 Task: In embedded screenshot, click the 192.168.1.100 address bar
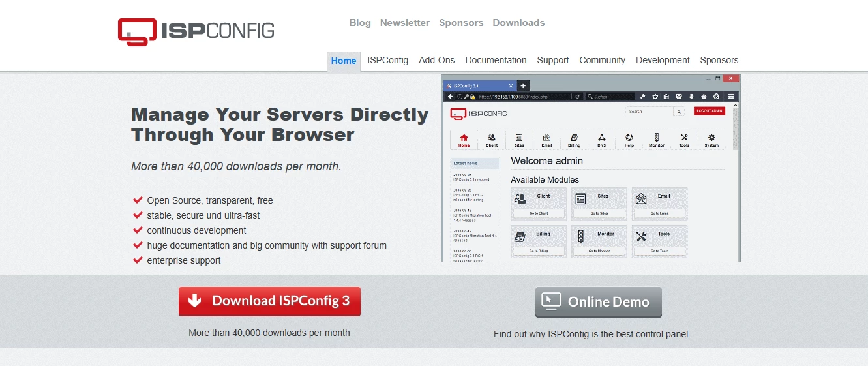tap(512, 97)
